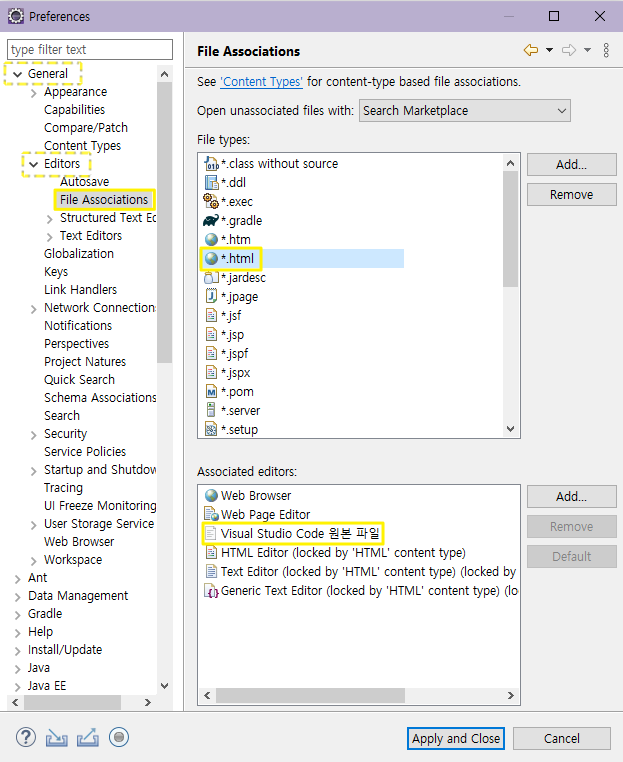
Task: Click the File types list scrollbar thumb
Action: click(510, 229)
